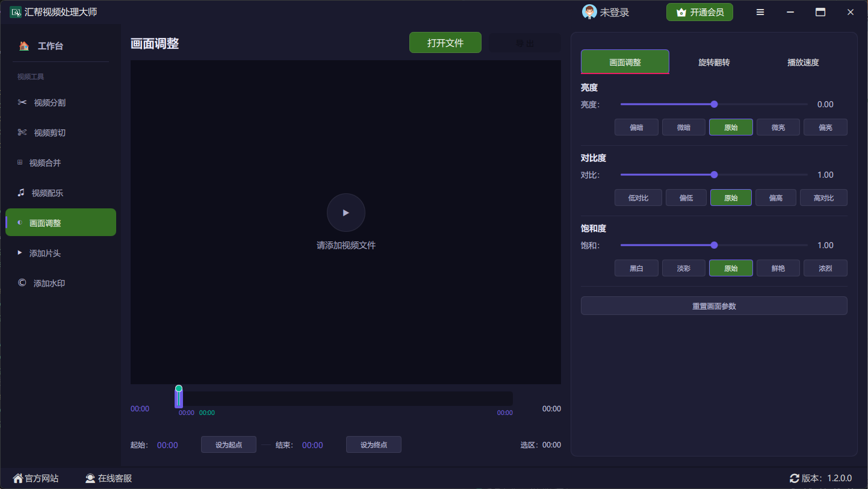Image resolution: width=868 pixels, height=489 pixels.
Task: Click the 结束 time value 00:00
Action: 312,445
